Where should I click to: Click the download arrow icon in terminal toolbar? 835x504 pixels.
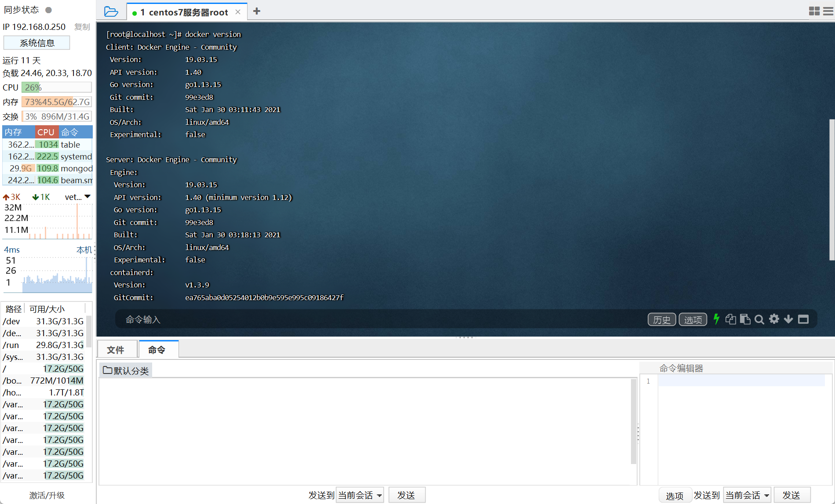click(788, 319)
